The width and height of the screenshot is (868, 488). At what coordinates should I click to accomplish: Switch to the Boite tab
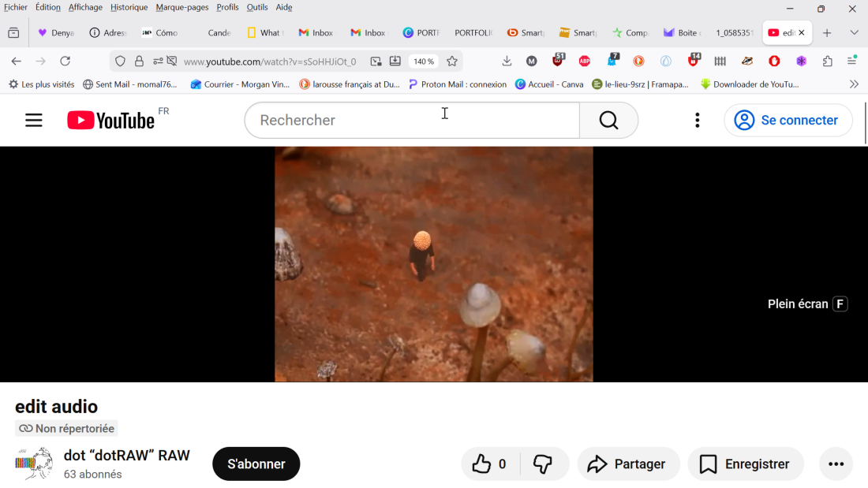pos(683,32)
